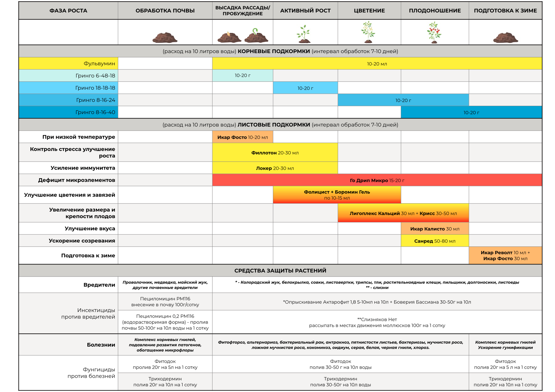Viewport: 555px width, 392px height.
Task: Click the Фитофтороз, альтернариоз disease list cell
Action: coord(340,345)
